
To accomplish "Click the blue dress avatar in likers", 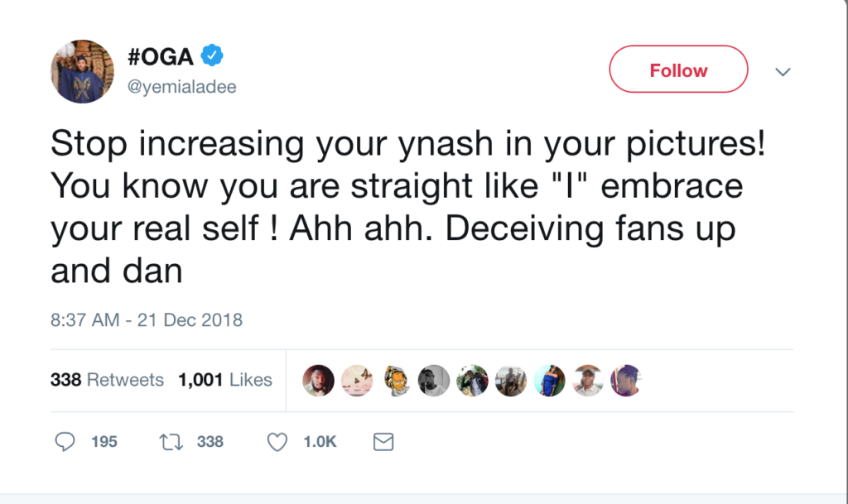I will [x=550, y=380].
